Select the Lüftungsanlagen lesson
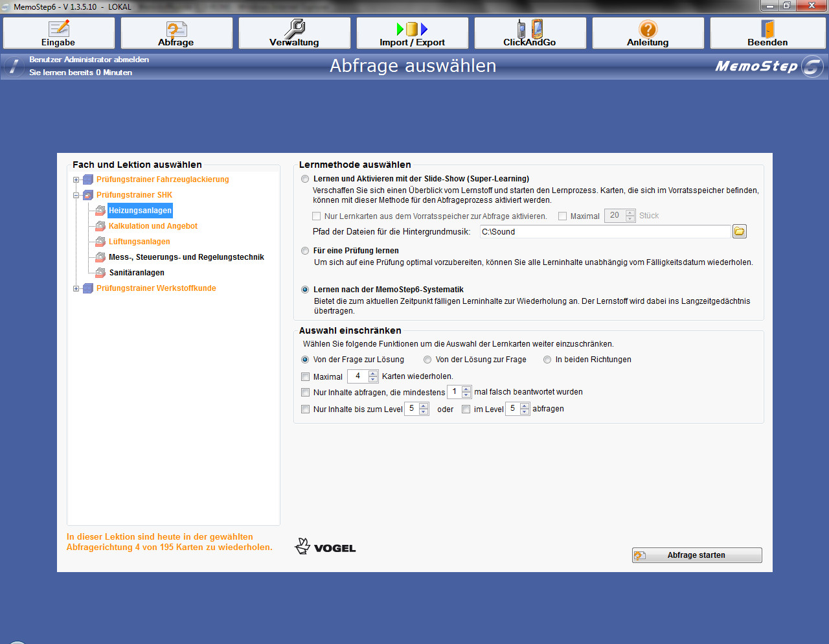This screenshot has width=829, height=644. click(x=139, y=242)
